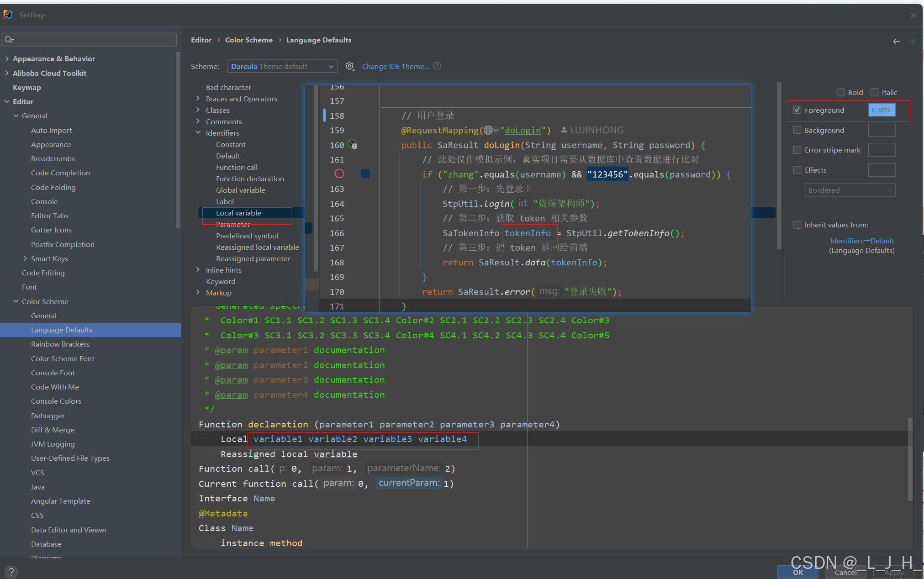Click the Foreground color swatch 67ADF8

pos(881,110)
